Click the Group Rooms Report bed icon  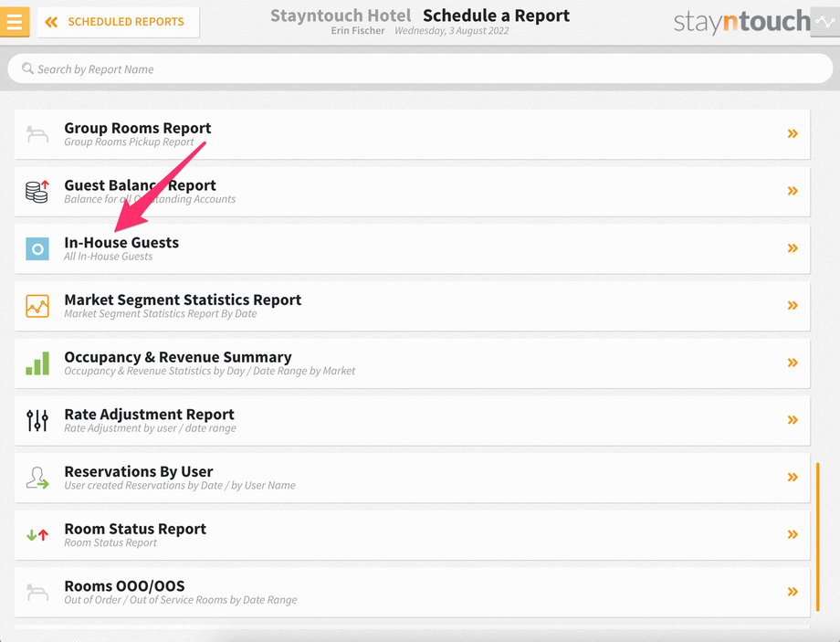tap(37, 134)
